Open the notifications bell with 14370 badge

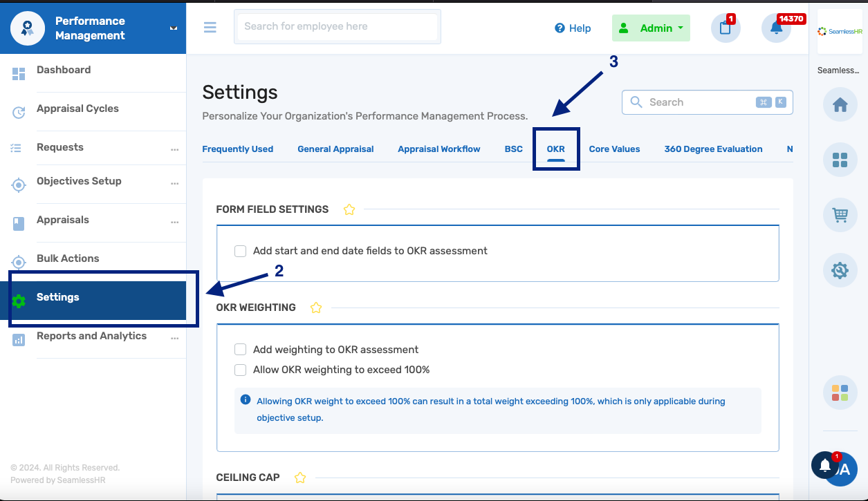(x=776, y=28)
